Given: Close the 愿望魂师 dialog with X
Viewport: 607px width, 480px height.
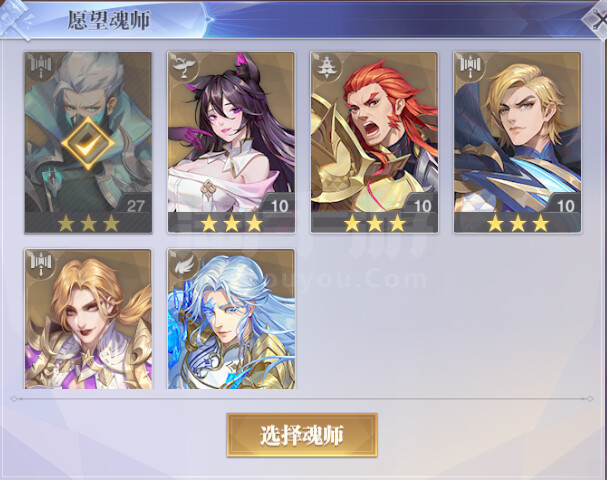Looking at the screenshot, I should (598, 21).
